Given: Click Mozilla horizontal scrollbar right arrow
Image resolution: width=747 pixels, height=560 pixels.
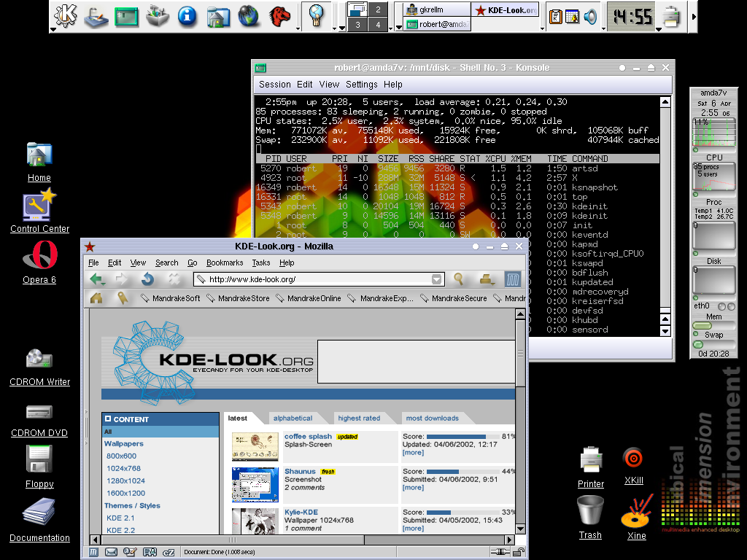Looking at the screenshot, I should (x=510, y=540).
